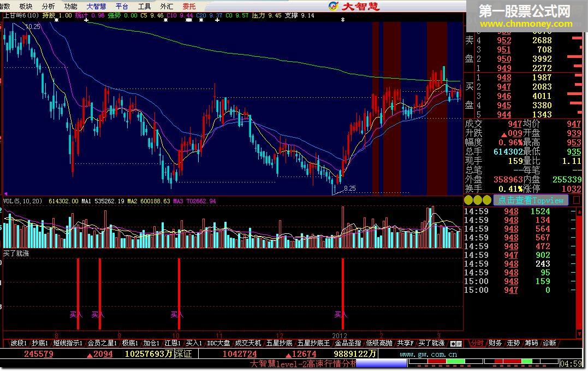This screenshot has width=588, height=371.
Task: Click the left arrow of indicator tab scroller
Action: tap(453, 344)
